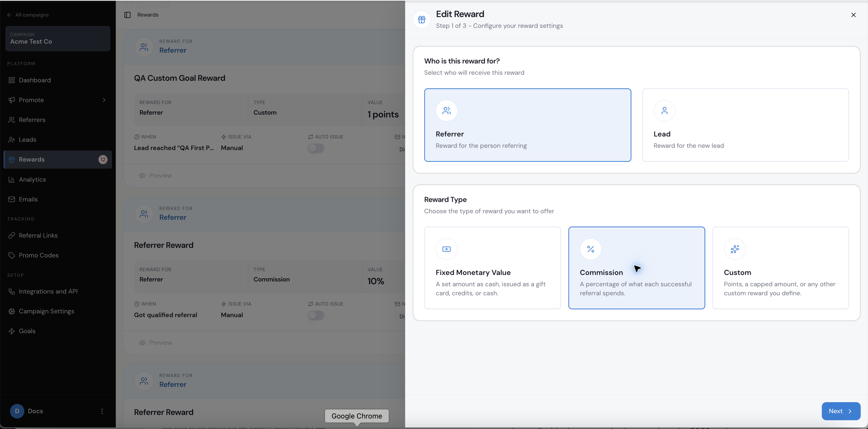Click the Referrers people icon
Screen dimensions: 868x429
click(12, 120)
